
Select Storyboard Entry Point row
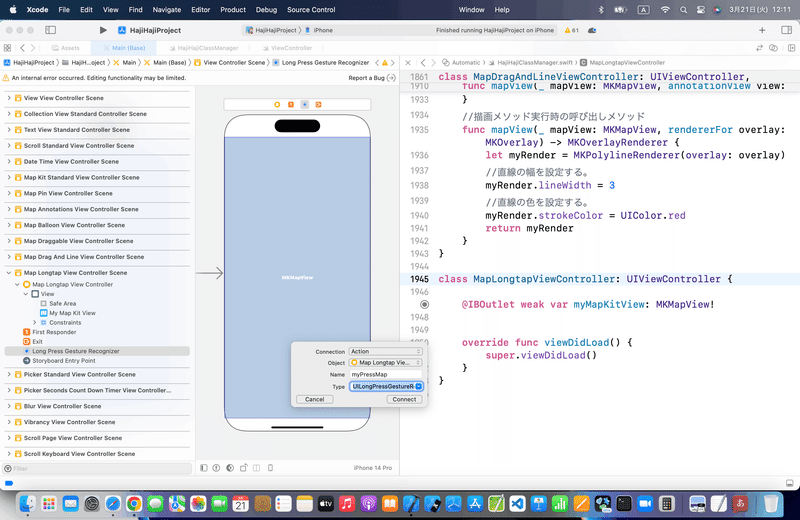pos(64,360)
